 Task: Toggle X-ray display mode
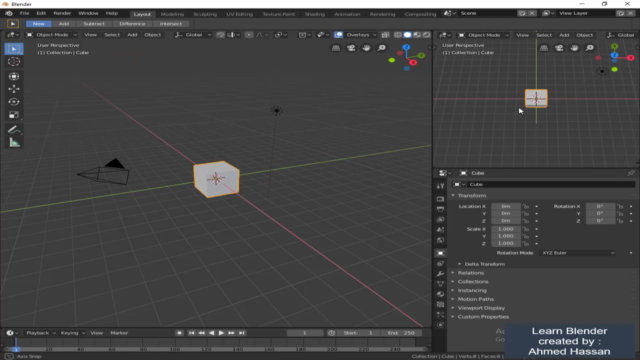click(x=385, y=35)
